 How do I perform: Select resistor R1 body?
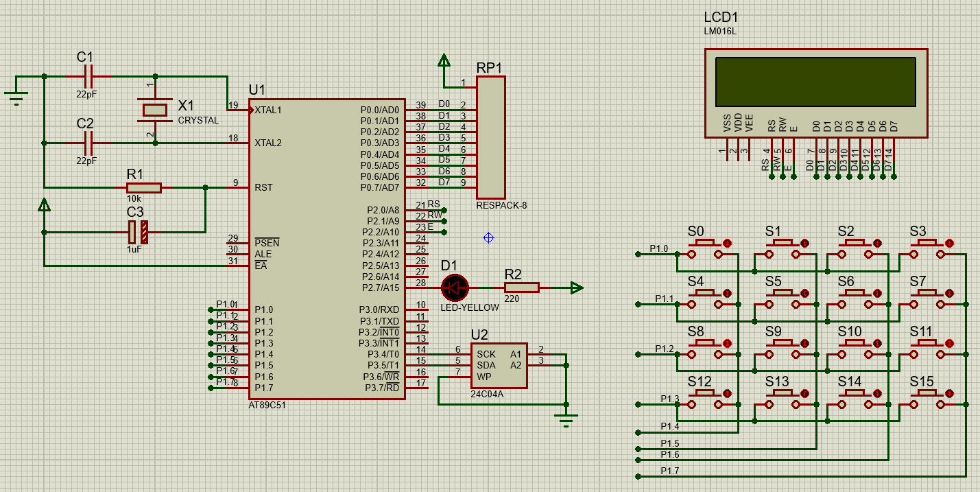pyautogui.click(x=144, y=187)
